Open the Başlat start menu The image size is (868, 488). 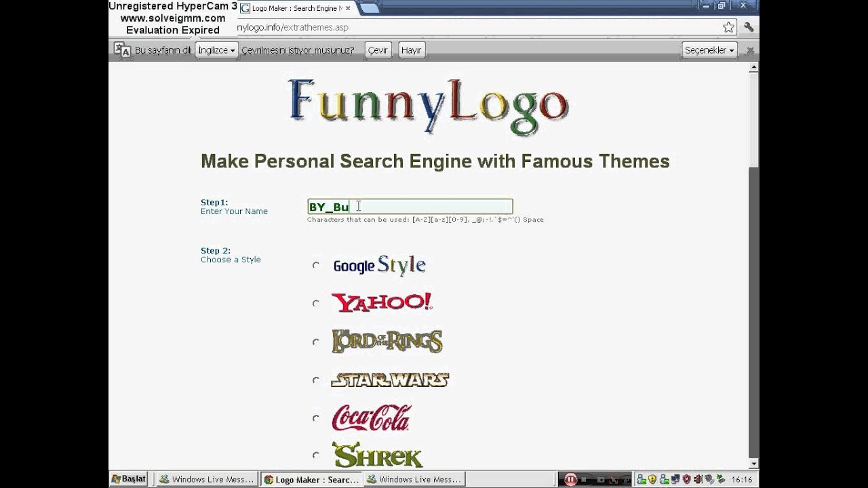coord(129,479)
